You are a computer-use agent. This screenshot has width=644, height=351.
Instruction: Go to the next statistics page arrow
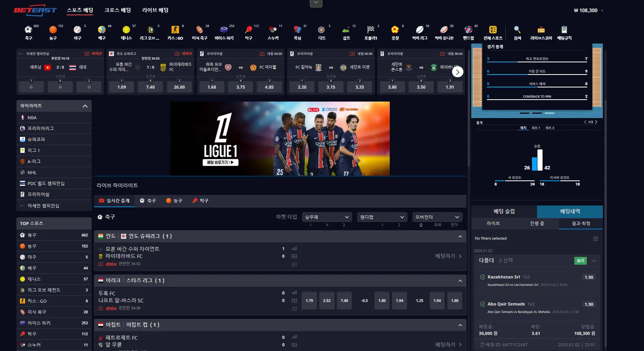[x=596, y=122]
